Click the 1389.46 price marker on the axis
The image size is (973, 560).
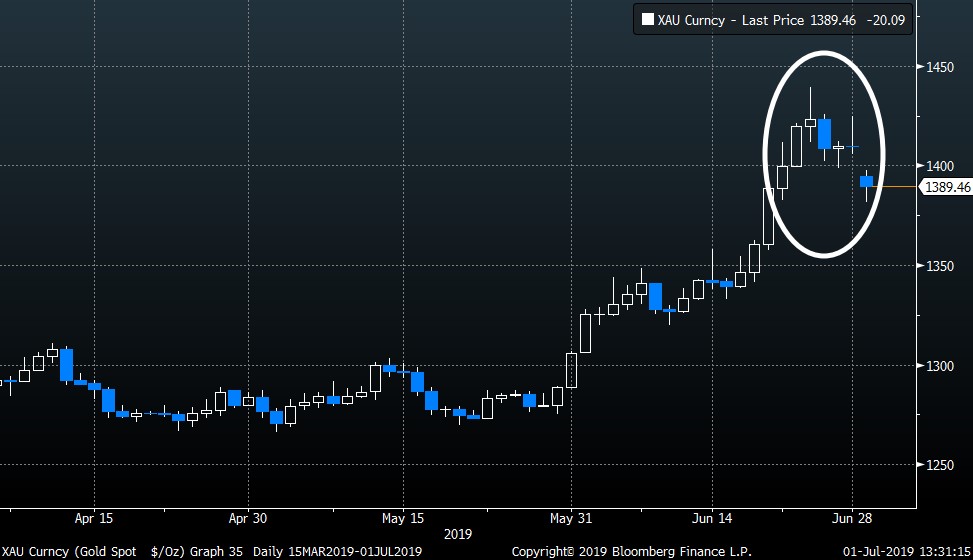[948, 187]
